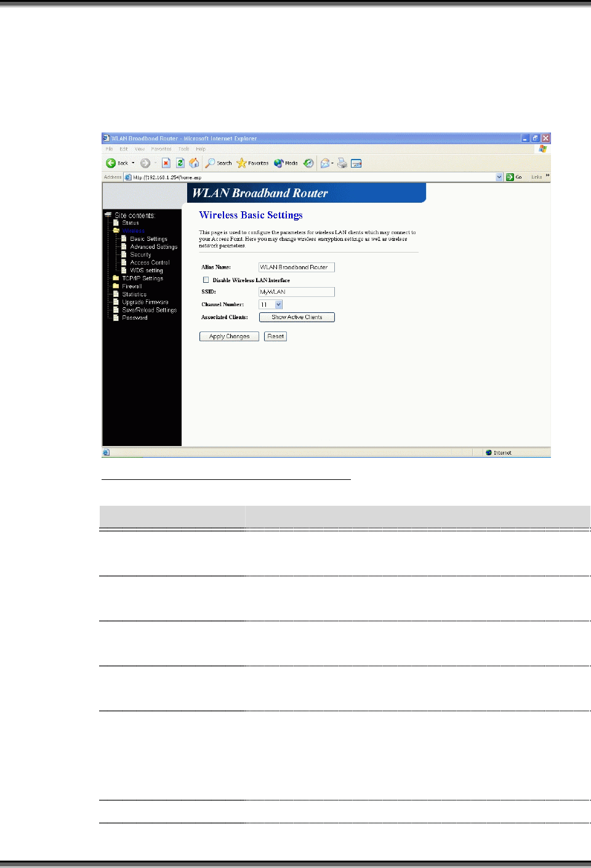The width and height of the screenshot is (591, 868).
Task: Open the Security link in sidebar
Action: pyautogui.click(x=140, y=254)
